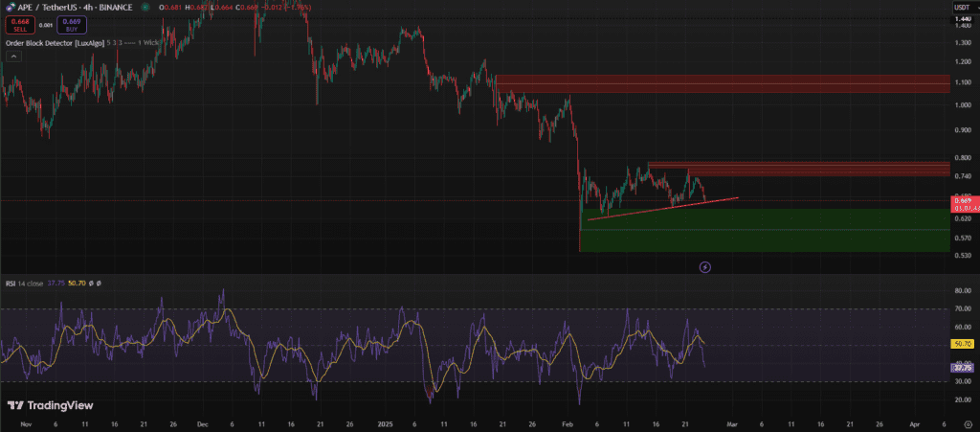Screen dimensions: 980x432
Task: Click the purple 37.75 RSI value tag
Action: (962, 367)
